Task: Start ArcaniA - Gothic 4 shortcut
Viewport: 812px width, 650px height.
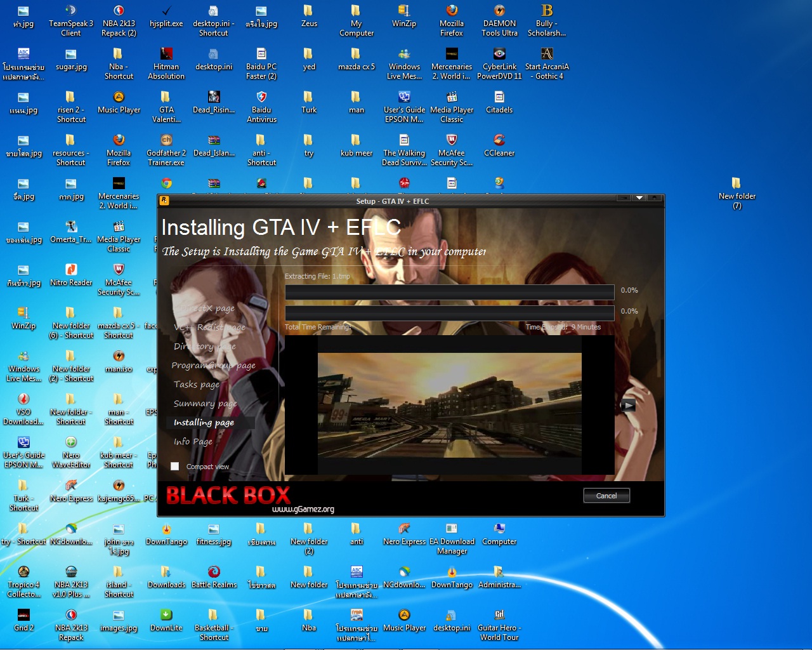Action: (547, 63)
